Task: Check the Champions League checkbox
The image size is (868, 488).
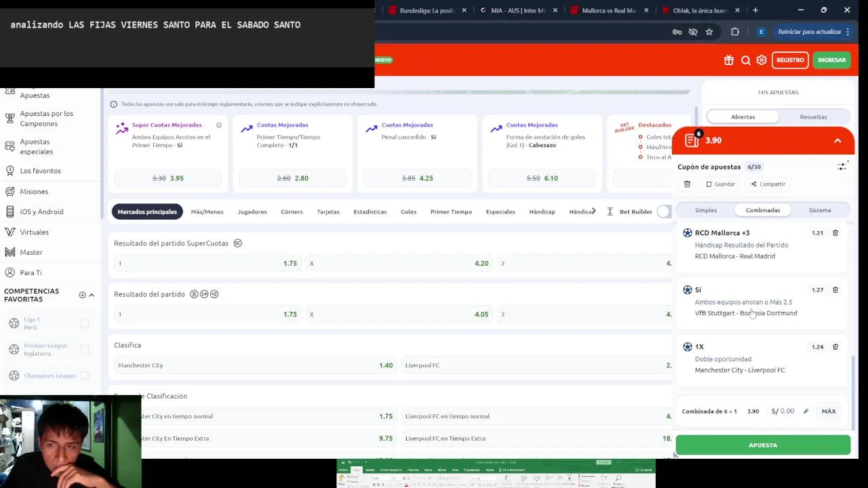Action: click(x=85, y=375)
